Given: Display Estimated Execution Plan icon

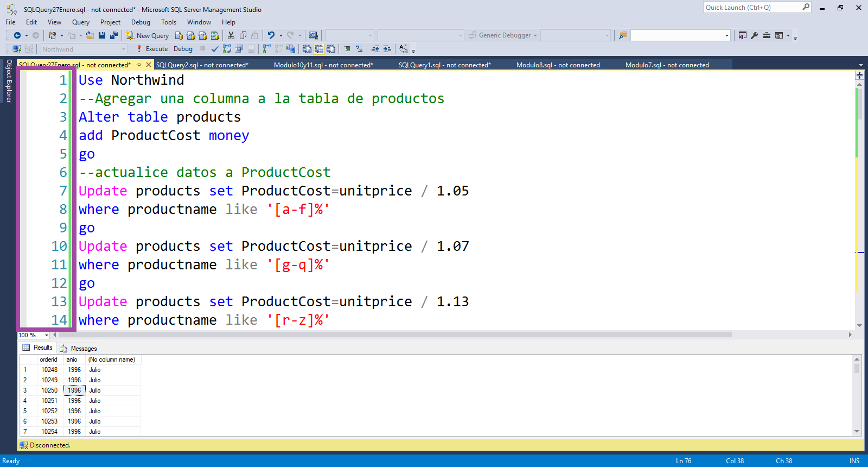Looking at the screenshot, I should click(x=227, y=49).
